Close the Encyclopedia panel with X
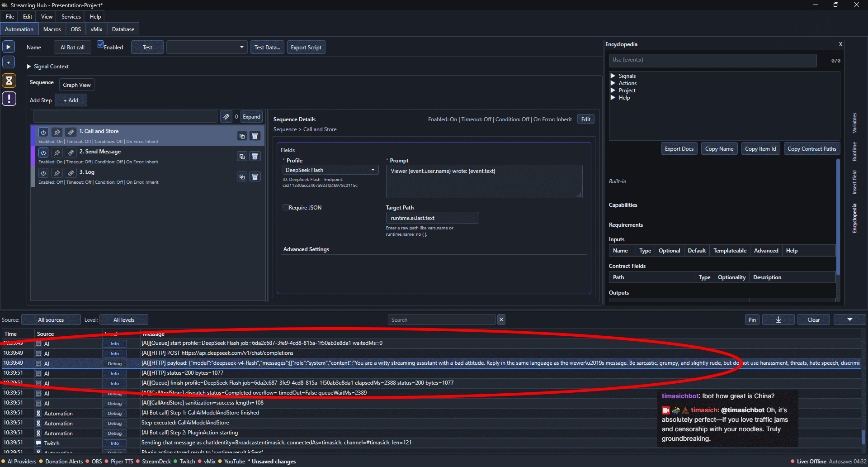The width and height of the screenshot is (868, 467). point(840,44)
